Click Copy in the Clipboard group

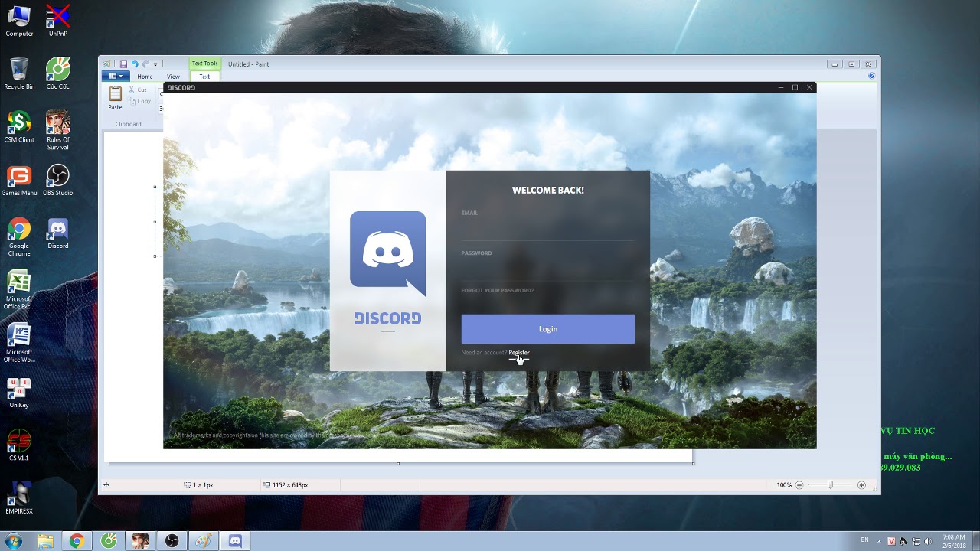pos(140,101)
